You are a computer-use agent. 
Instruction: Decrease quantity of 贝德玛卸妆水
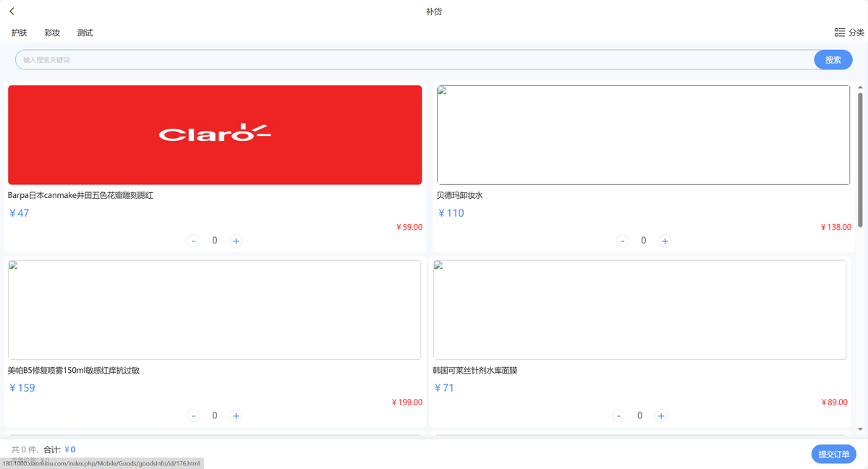(622, 241)
